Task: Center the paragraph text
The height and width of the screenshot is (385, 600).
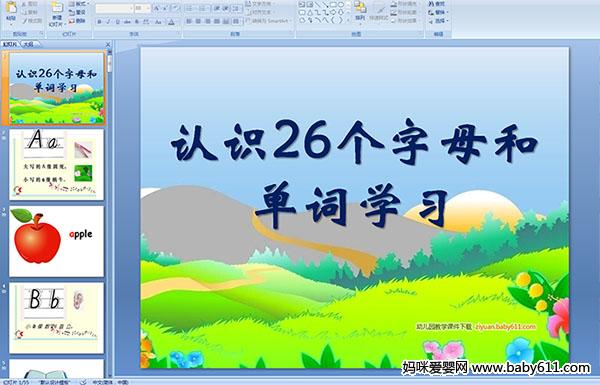Action: (198, 21)
